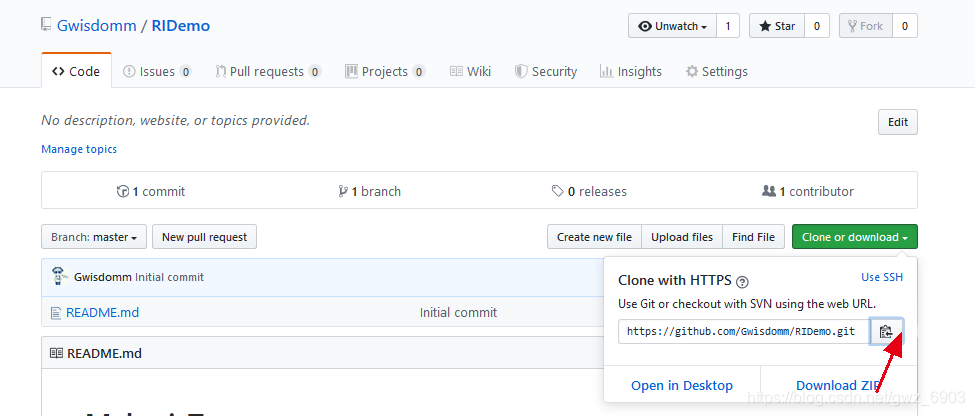Click Initial commit text beside Gwisdomm avatar
The image size is (975, 416).
170,277
